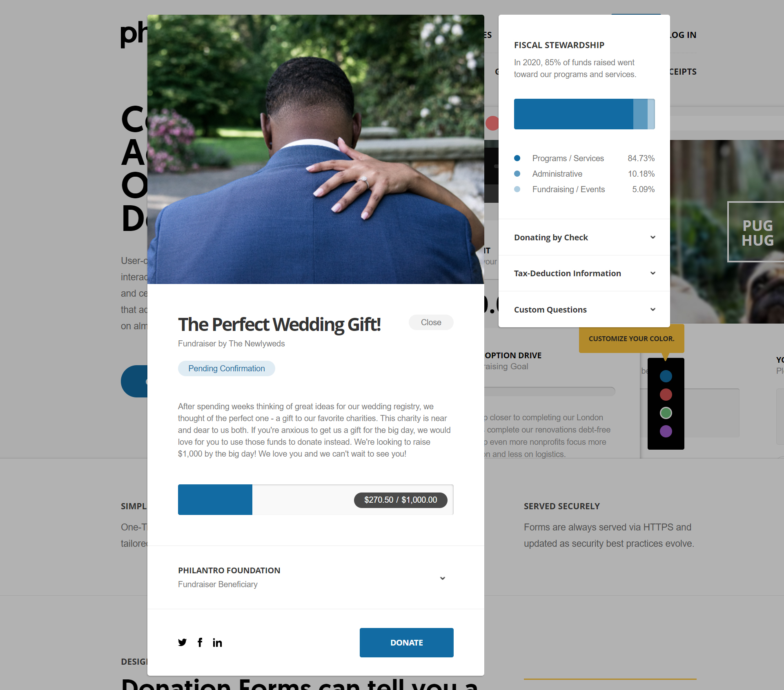Select the blue color swatch option
The height and width of the screenshot is (690, 784).
pos(667,376)
